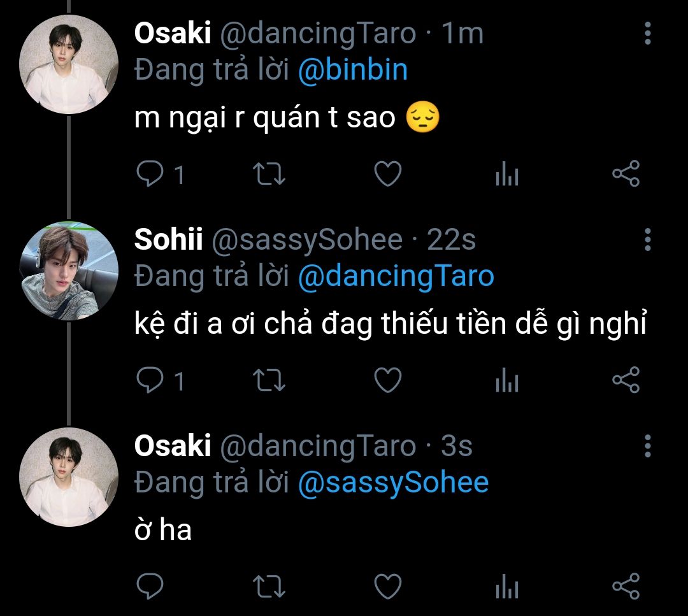Screen dimensions: 688x616
Task: Open Osaki's avatar on the top tweet
Action: pyautogui.click(x=69, y=64)
